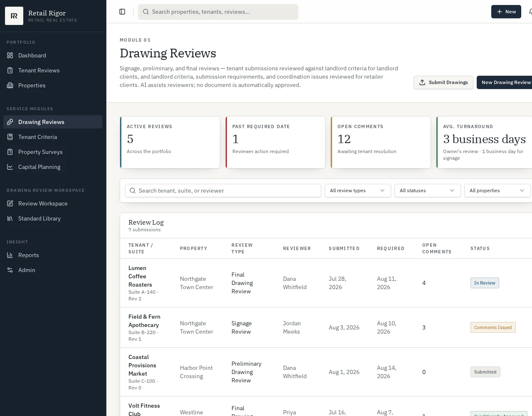This screenshot has width=532, height=416.
Task: Click the magnifier icon in top search bar
Action: pyautogui.click(x=146, y=12)
